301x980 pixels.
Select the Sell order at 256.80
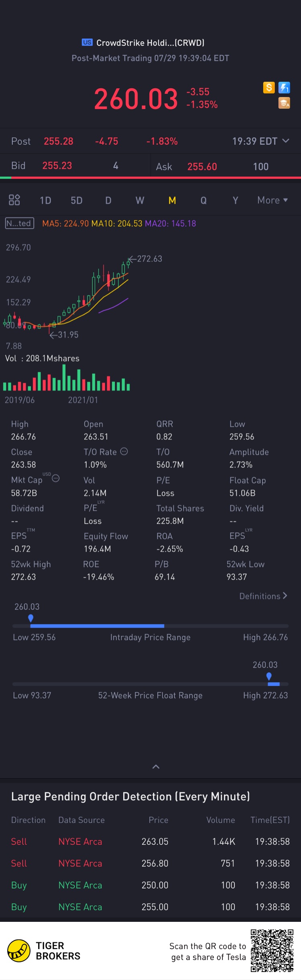pos(150,863)
